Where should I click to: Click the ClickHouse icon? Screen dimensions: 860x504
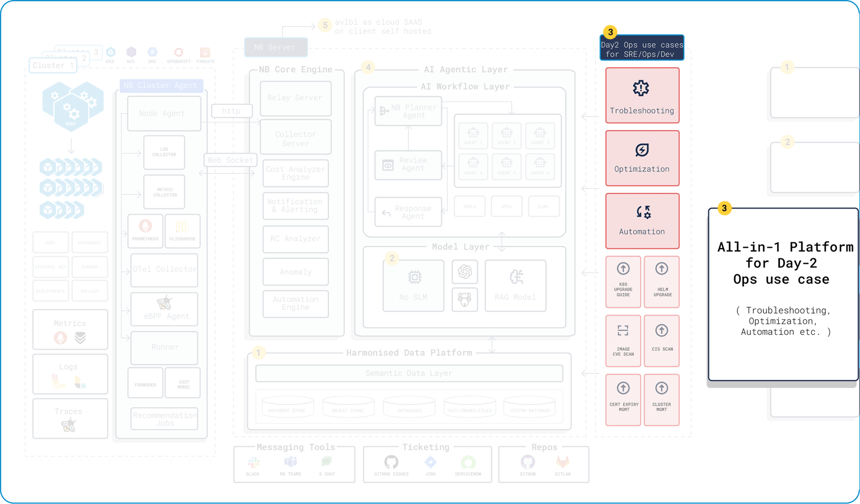click(182, 226)
